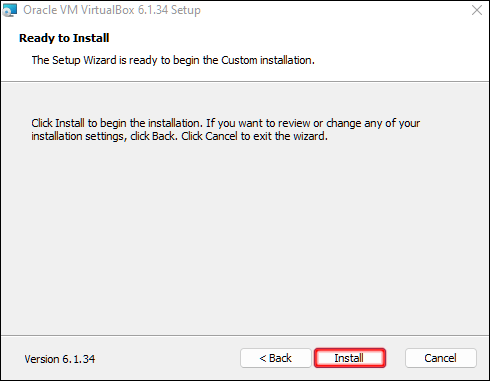Click the VirtualBox setup icon in title bar

point(10,10)
